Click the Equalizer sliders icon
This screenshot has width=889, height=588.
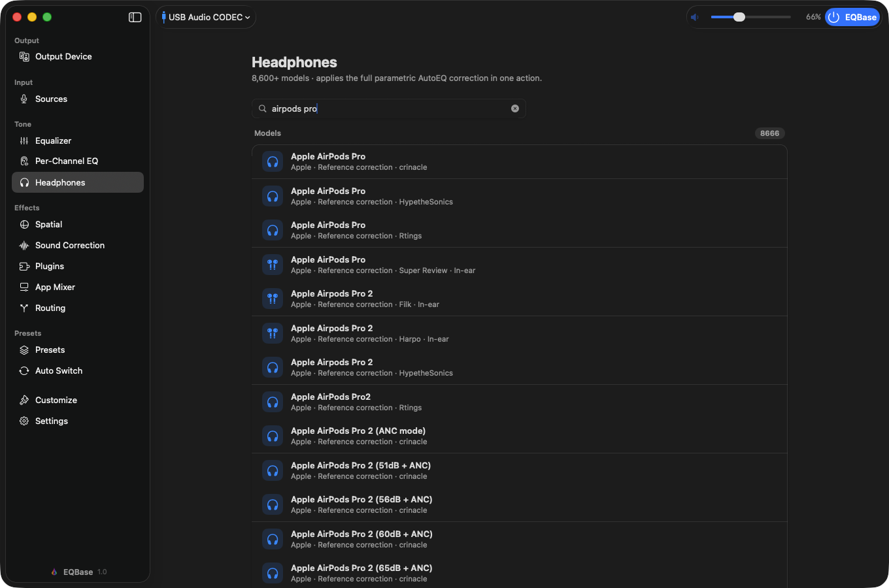click(x=24, y=141)
